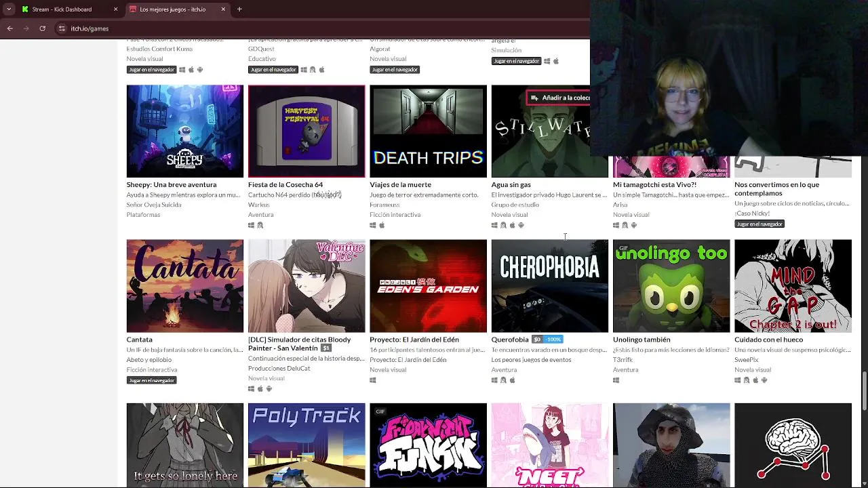
Task: Click Android icon under DLC Bloody Painter
Action: [269, 389]
